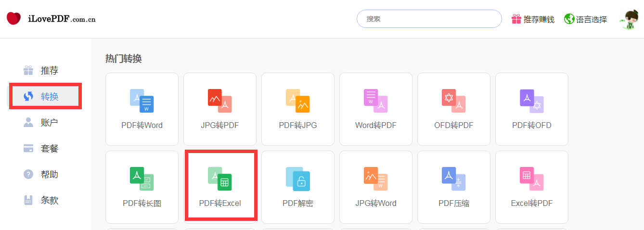
Task: Select the PDF转JPG converter tile
Action: tap(298, 109)
